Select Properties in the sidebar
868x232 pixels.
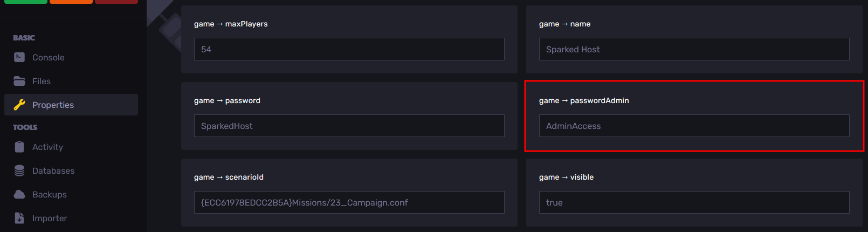[x=53, y=105]
